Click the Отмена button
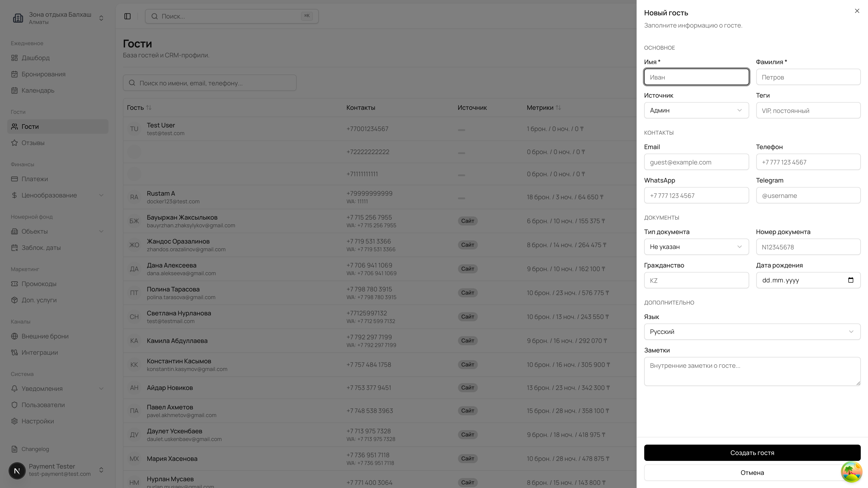Image resolution: width=868 pixels, height=488 pixels. click(741, 472)
